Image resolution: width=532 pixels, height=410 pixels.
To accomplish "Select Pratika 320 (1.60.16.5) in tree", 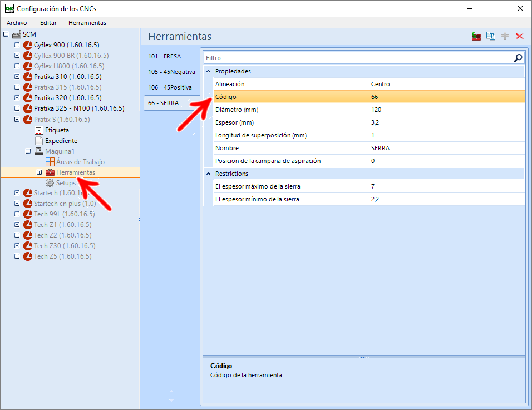I will [x=68, y=98].
